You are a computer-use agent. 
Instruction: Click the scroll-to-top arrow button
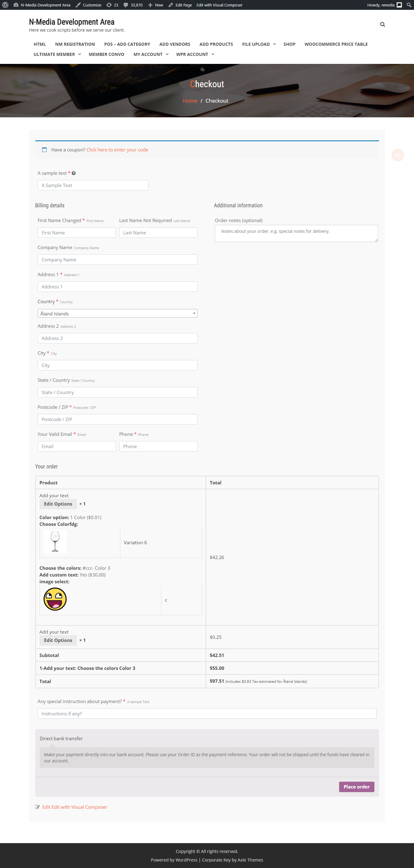[397, 155]
